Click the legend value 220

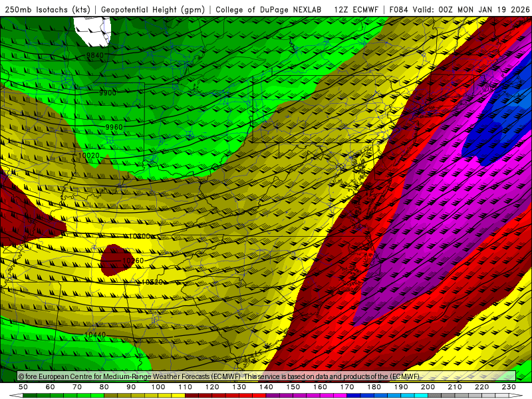tap(481, 387)
